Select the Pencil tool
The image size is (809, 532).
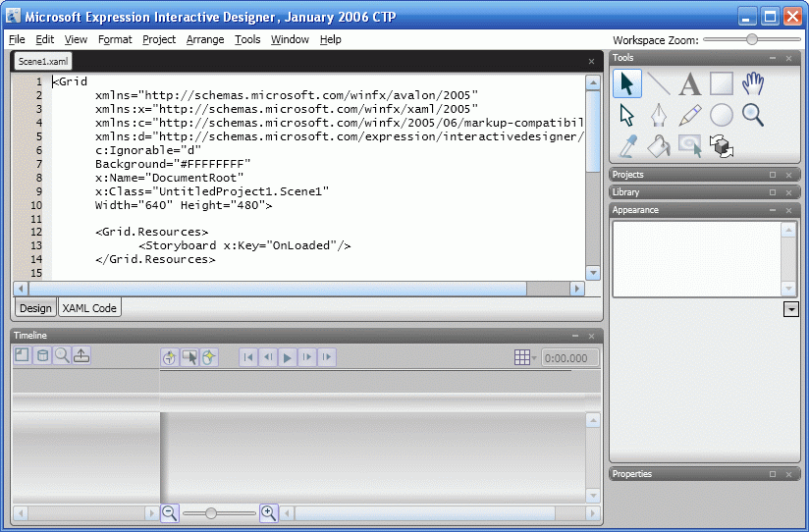click(690, 115)
